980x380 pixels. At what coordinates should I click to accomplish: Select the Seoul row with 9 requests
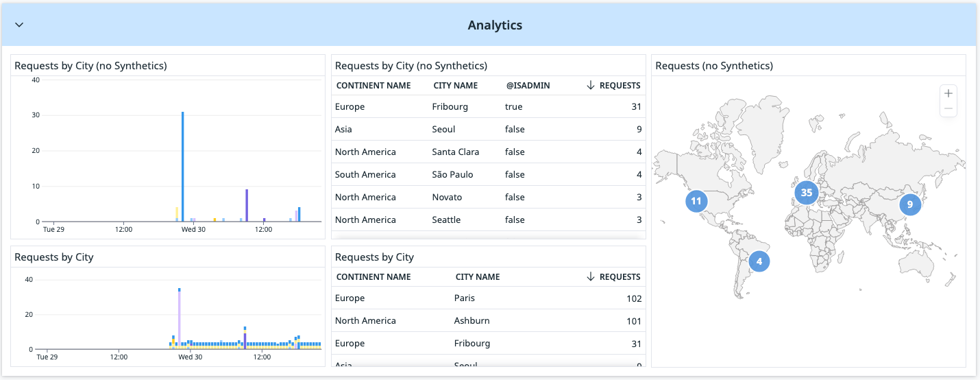coord(488,130)
